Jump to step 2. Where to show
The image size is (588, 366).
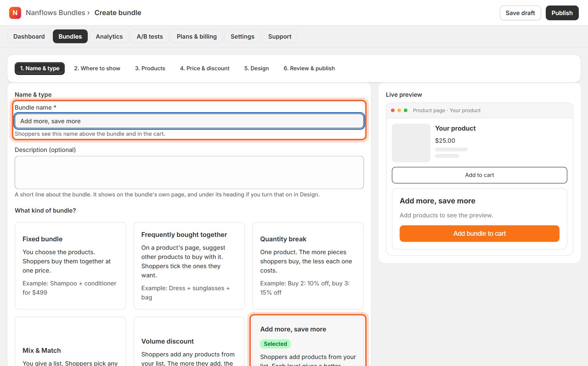tap(97, 68)
